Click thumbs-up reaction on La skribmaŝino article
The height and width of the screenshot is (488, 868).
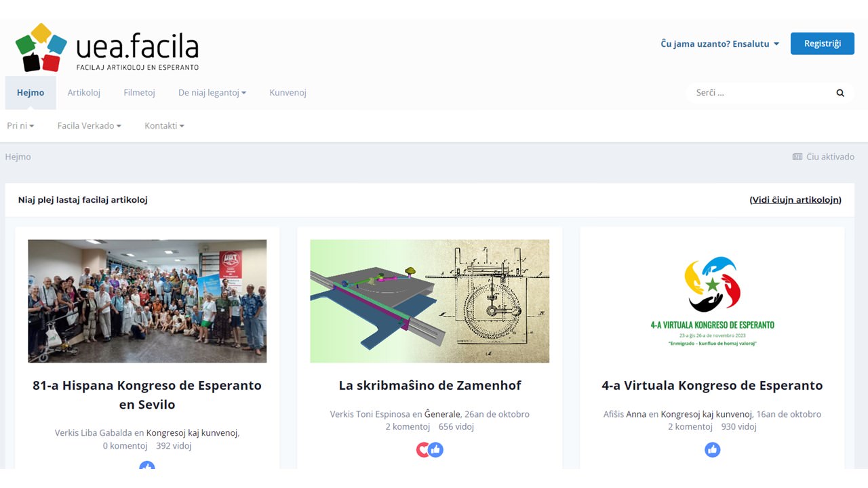pyautogui.click(x=436, y=449)
